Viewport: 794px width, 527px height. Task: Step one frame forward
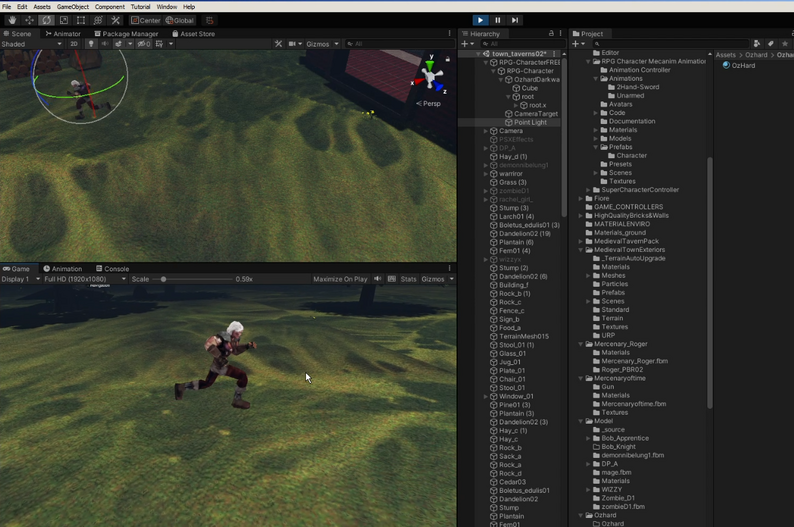tap(515, 20)
